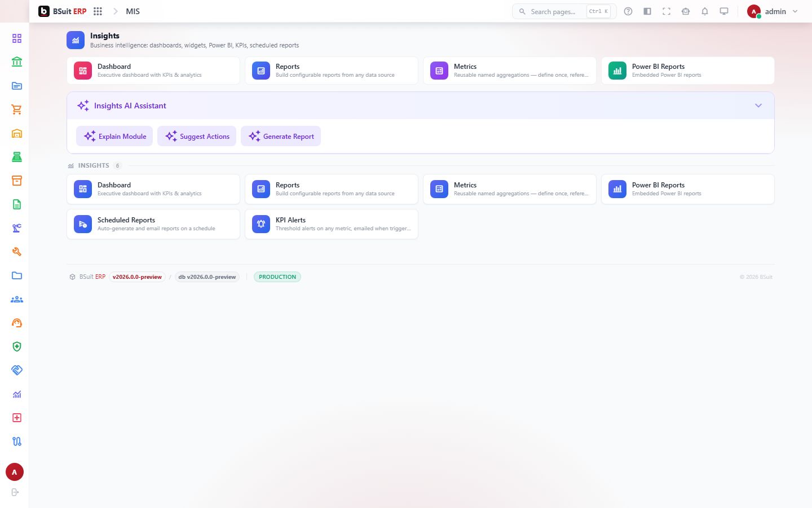812x508 pixels.
Task: Open the robot assistant icon in header
Action: [686, 11]
